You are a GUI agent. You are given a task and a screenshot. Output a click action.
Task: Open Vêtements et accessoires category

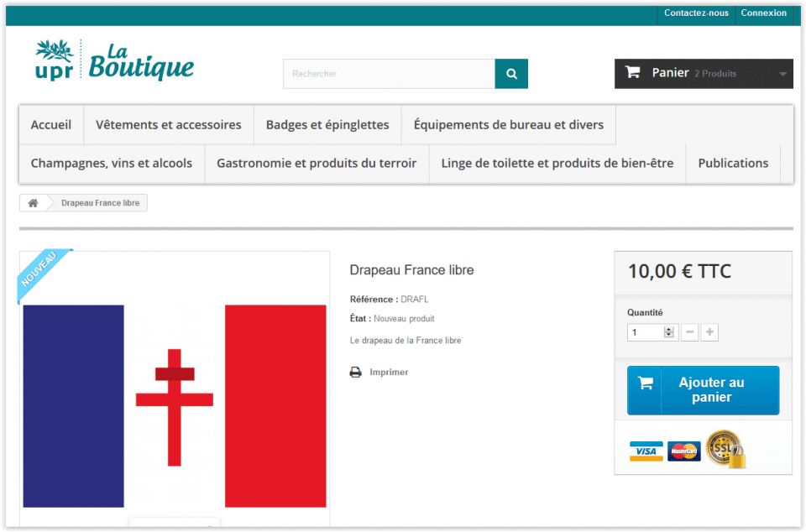click(169, 125)
